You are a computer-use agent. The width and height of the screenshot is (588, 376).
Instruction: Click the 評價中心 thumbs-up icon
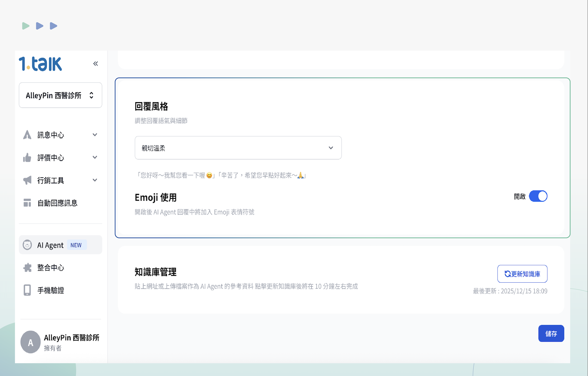[27, 158]
